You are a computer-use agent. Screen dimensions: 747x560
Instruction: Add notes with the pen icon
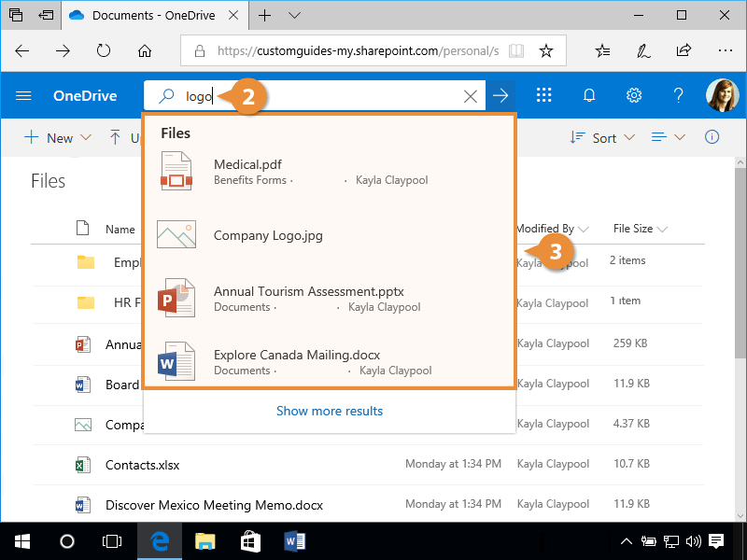point(643,50)
